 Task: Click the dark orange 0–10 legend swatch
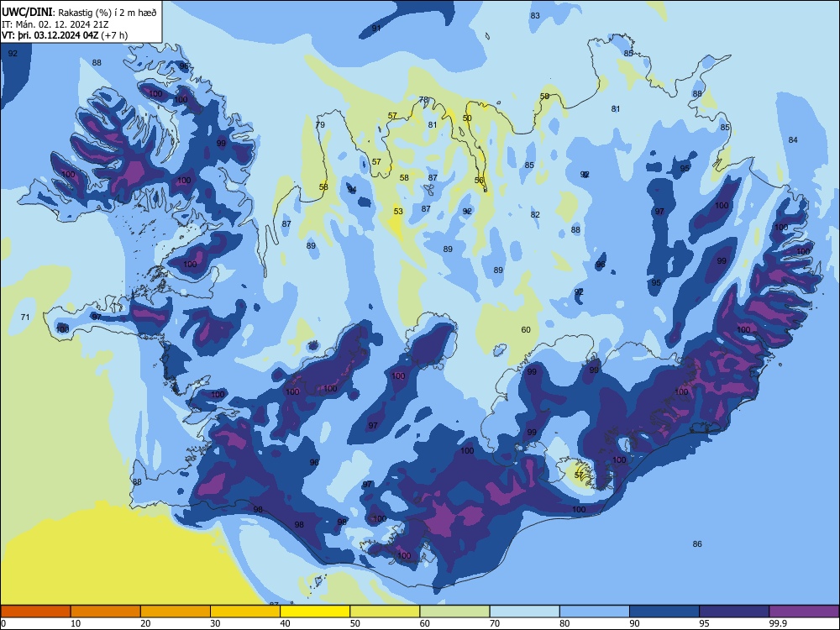[36, 612]
